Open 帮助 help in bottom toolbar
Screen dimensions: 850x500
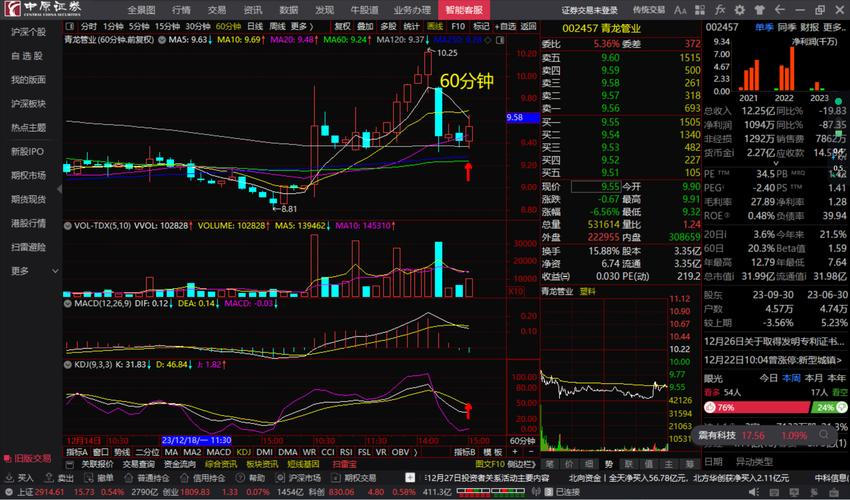(x=251, y=478)
